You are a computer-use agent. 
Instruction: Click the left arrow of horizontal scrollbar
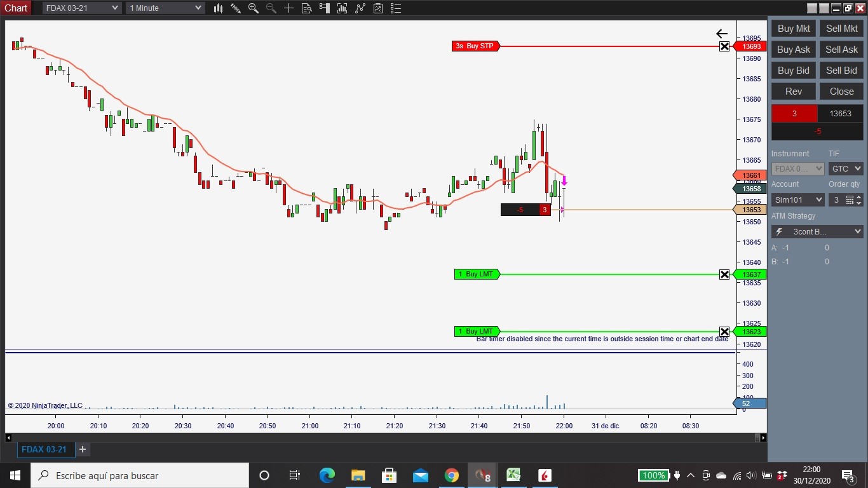[8, 438]
